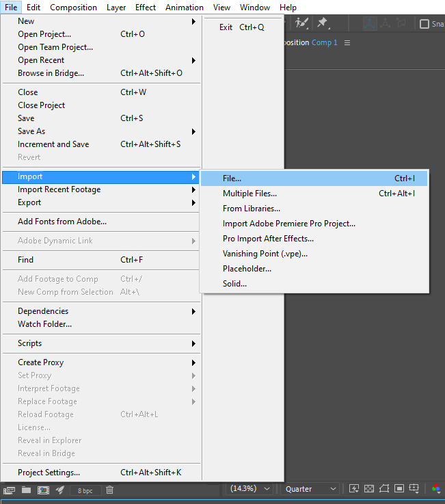Click the Interpret Footage icon in Project panel
Image resolution: width=445 pixels, height=504 pixels.
[x=9, y=490]
